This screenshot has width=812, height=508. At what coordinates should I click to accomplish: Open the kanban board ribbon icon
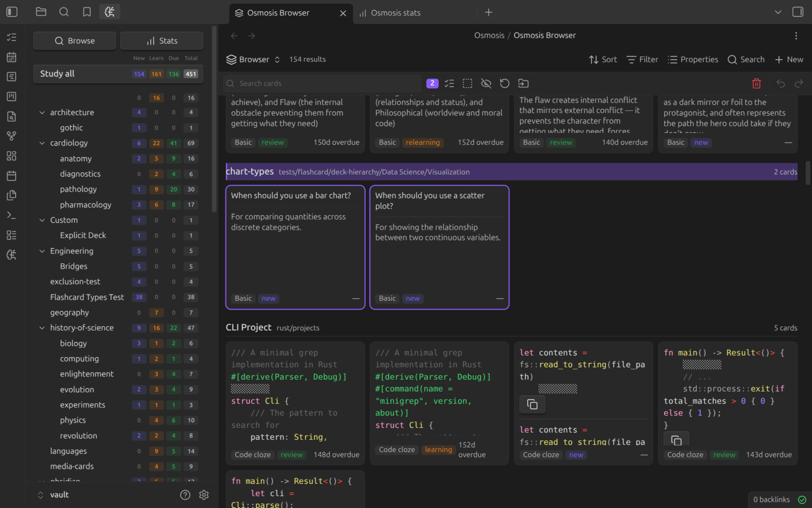pos(12,97)
